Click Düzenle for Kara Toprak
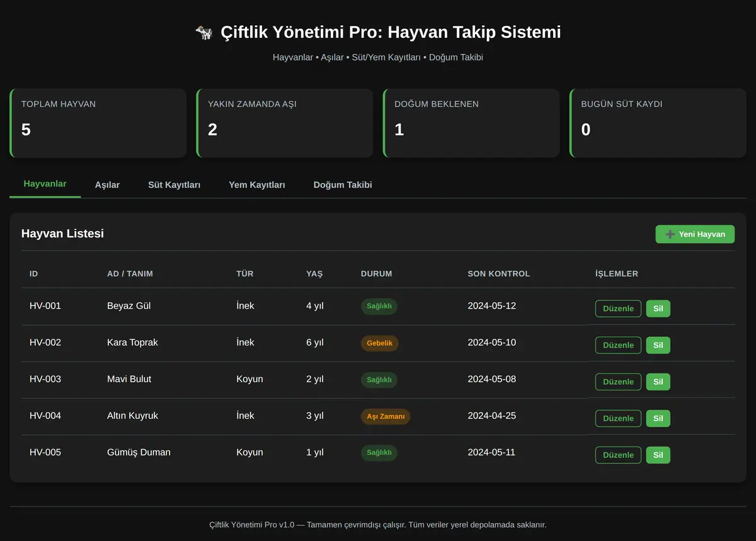 click(618, 345)
